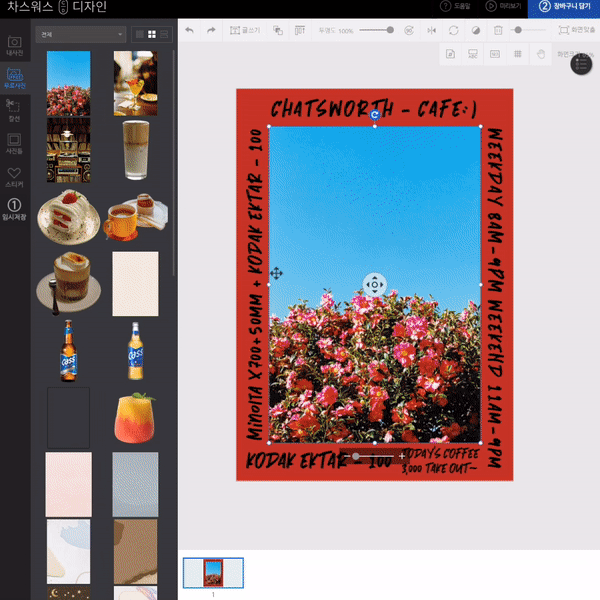Select the strawberry roll cake thumbnail
The image size is (600, 600).
(68, 217)
